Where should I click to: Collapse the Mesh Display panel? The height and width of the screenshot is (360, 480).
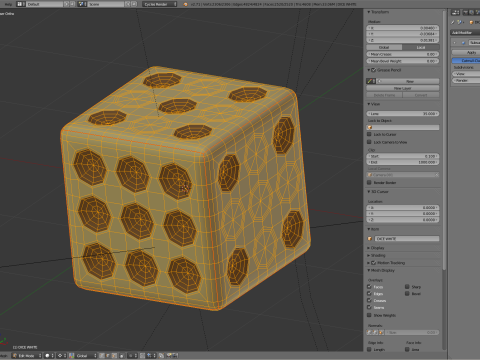pyautogui.click(x=369, y=270)
